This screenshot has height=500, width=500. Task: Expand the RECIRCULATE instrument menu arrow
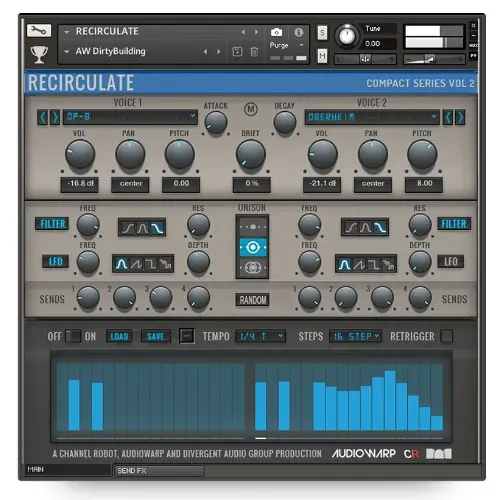pyautogui.click(x=67, y=32)
